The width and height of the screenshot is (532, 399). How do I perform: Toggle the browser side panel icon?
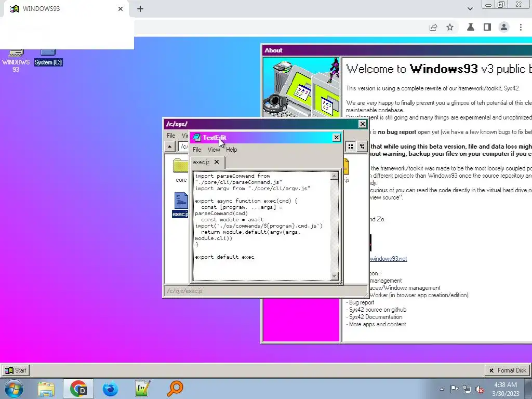click(487, 27)
